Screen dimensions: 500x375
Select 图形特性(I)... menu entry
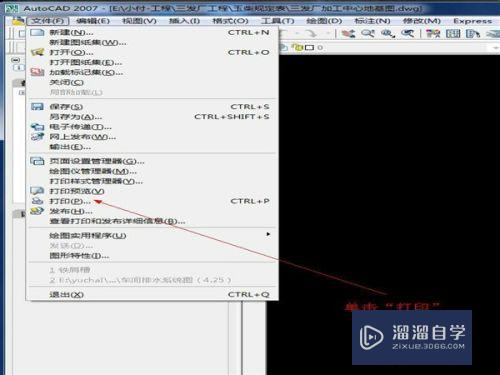(x=152, y=256)
